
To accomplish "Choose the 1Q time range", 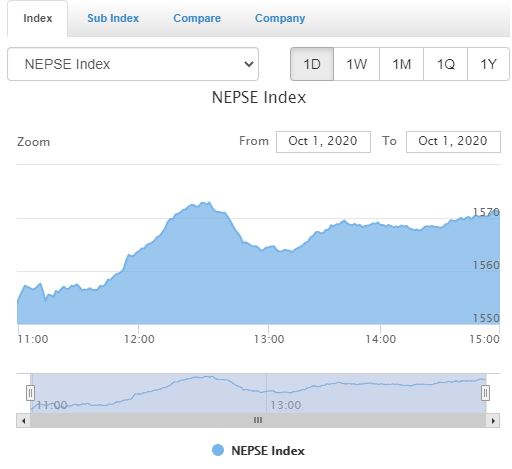I will (x=445, y=64).
